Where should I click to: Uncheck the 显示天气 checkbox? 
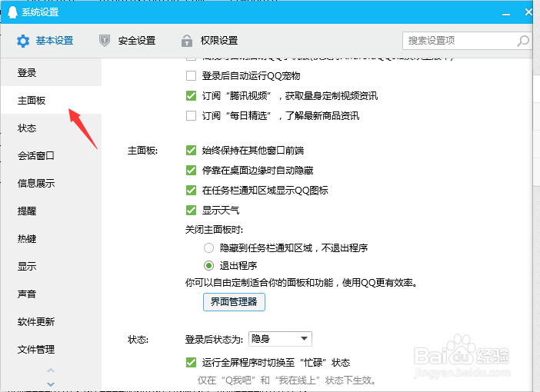191,211
